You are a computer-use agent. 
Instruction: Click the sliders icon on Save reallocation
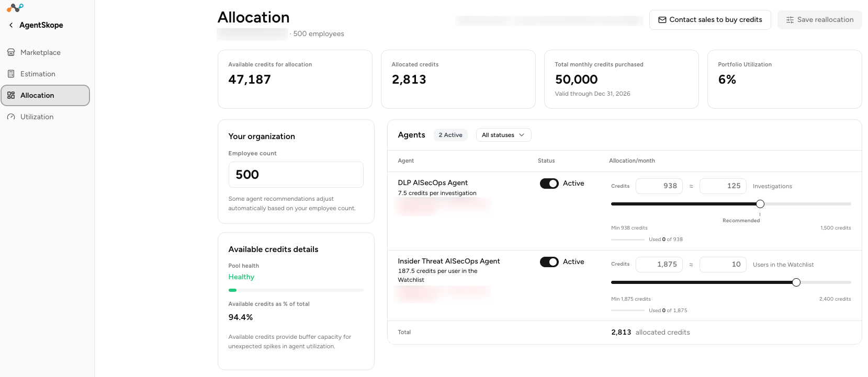coord(790,20)
